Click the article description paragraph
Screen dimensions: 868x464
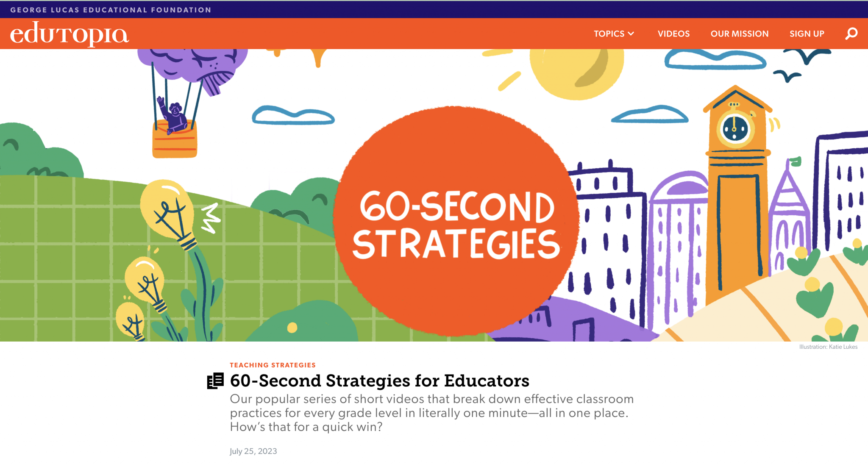pos(431,413)
